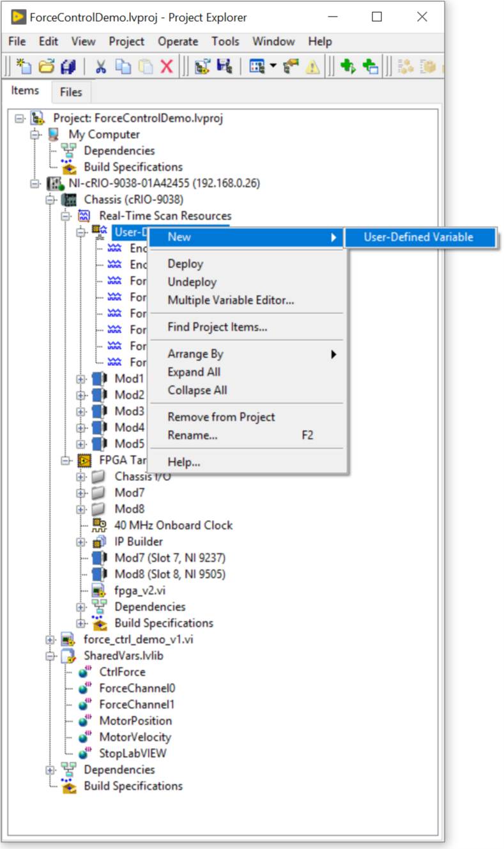504x849 pixels.
Task: Click the green plus with window toolbar icon
Action: [x=370, y=66]
